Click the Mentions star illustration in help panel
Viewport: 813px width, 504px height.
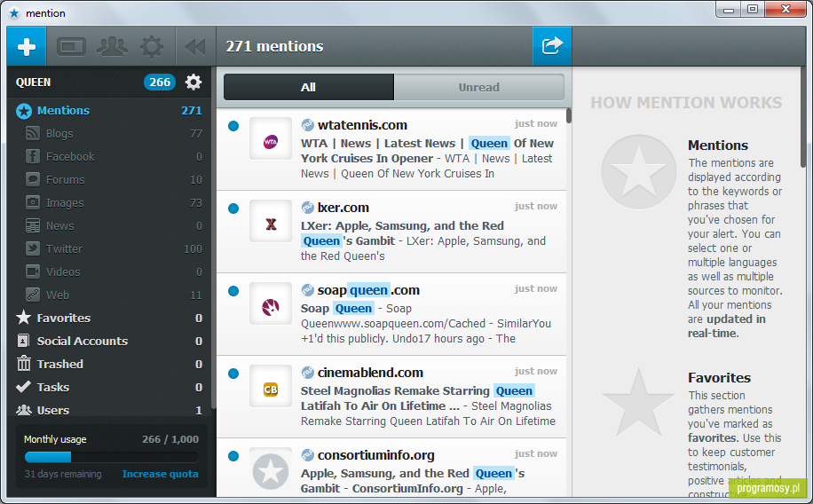(639, 172)
